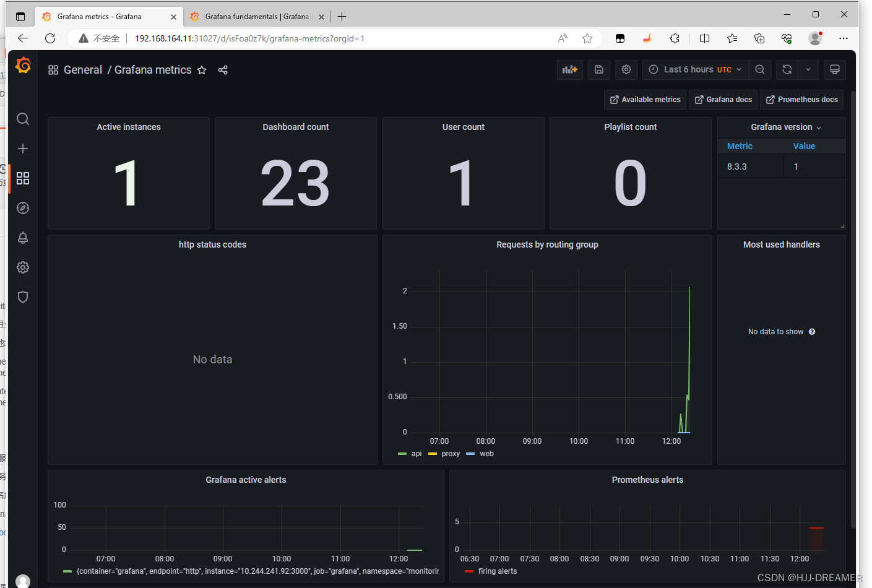Open the Prometheus docs link
872x588 pixels.
(x=801, y=100)
